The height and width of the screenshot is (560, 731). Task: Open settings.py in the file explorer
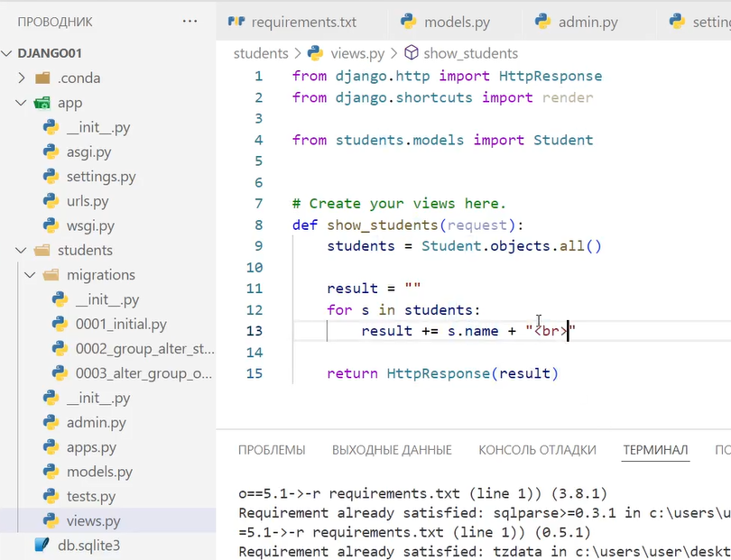click(101, 177)
